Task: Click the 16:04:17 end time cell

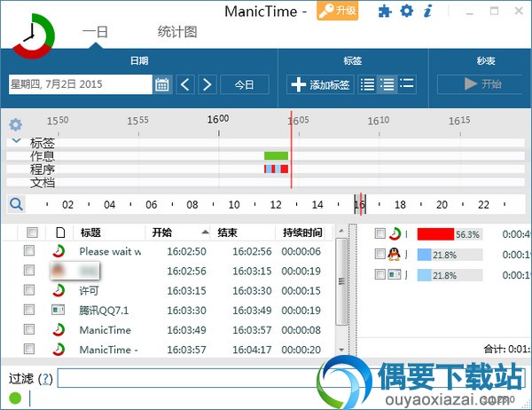Action: click(252, 350)
